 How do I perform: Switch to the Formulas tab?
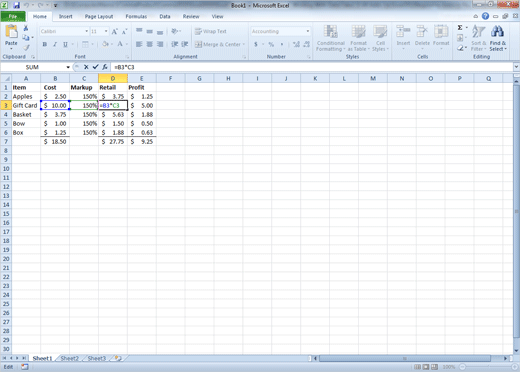(x=136, y=16)
